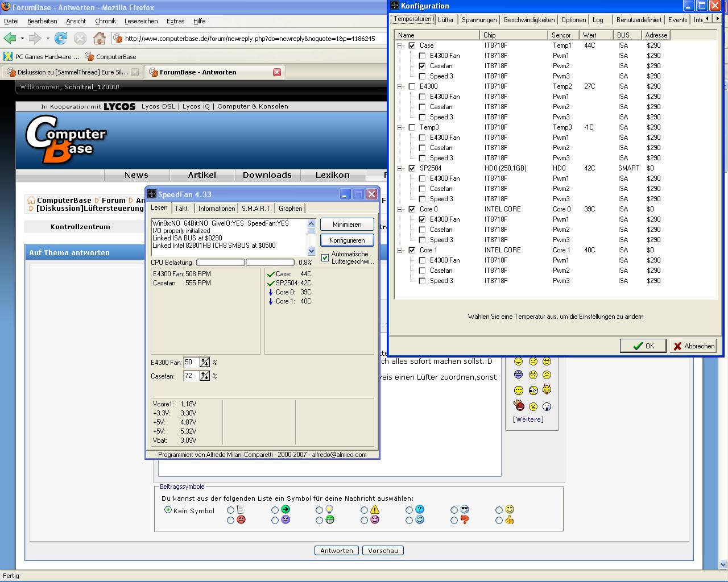
Task: Open the forward button history dropdown
Action: 48,39
